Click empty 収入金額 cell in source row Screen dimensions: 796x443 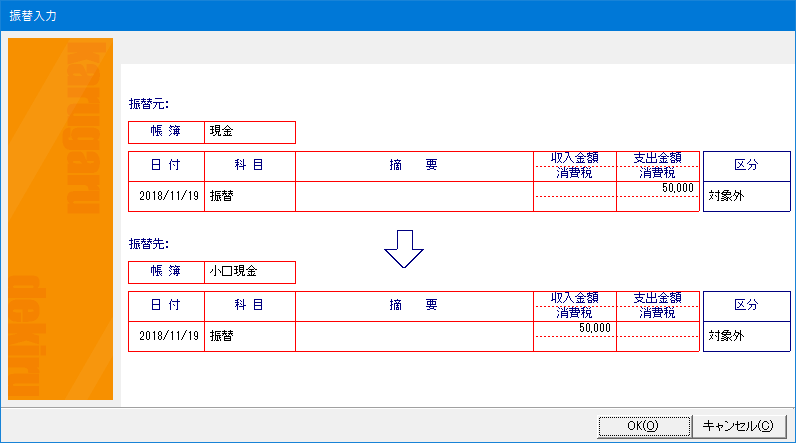point(575,189)
